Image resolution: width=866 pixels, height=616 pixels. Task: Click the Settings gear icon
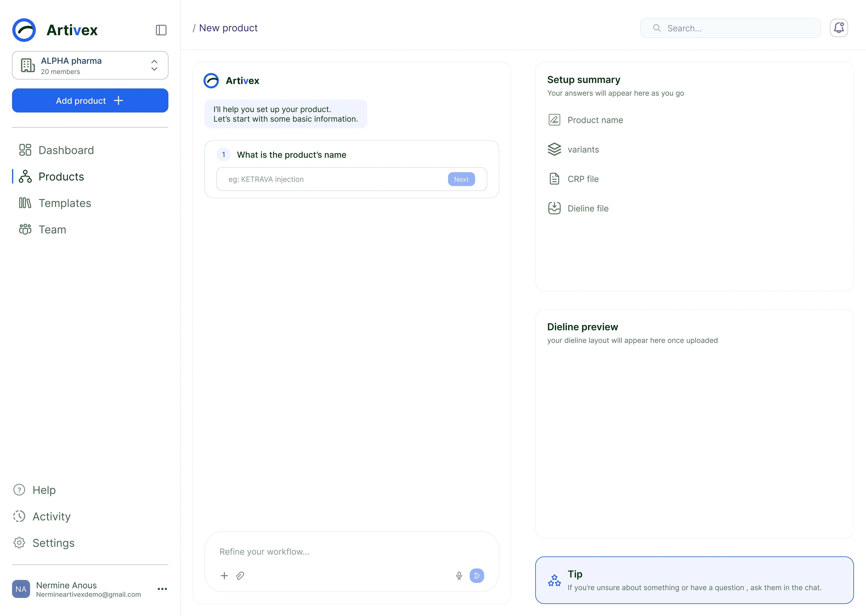19,542
